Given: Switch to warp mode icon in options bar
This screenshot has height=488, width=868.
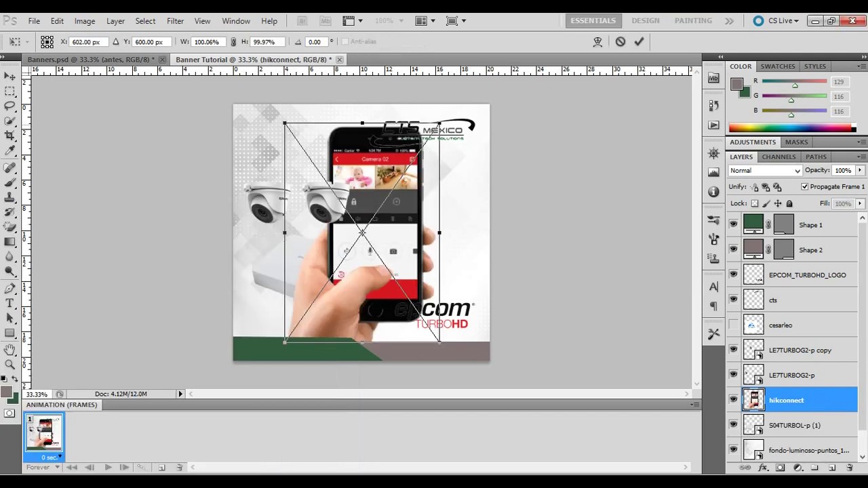Looking at the screenshot, I should [x=597, y=41].
